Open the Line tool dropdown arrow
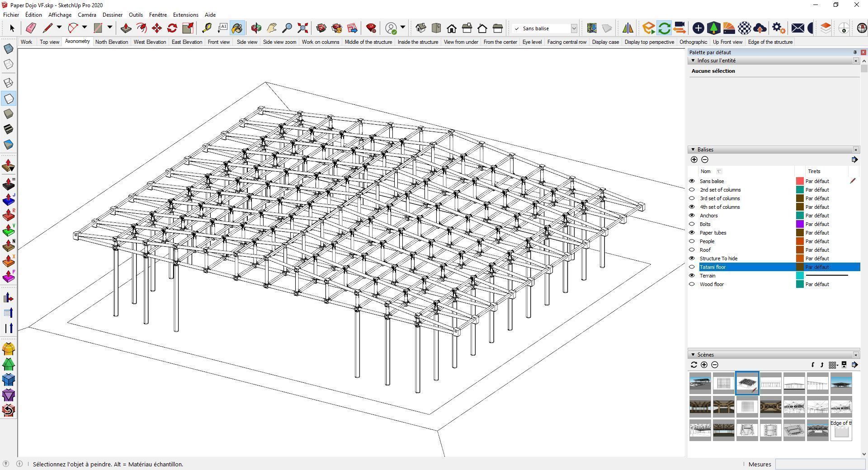This screenshot has height=470, width=868. coord(59,28)
